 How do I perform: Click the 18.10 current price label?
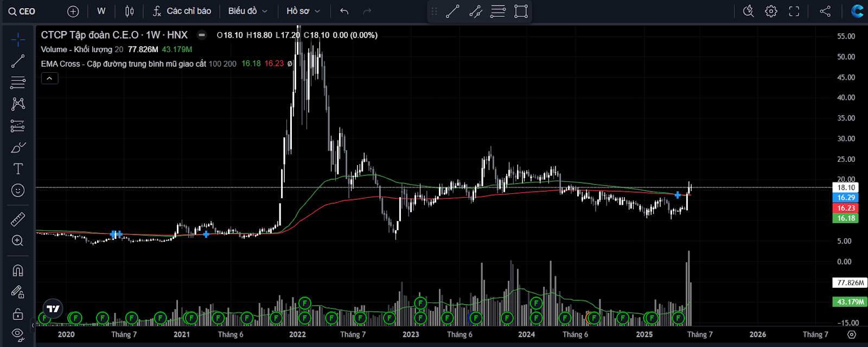(x=846, y=187)
